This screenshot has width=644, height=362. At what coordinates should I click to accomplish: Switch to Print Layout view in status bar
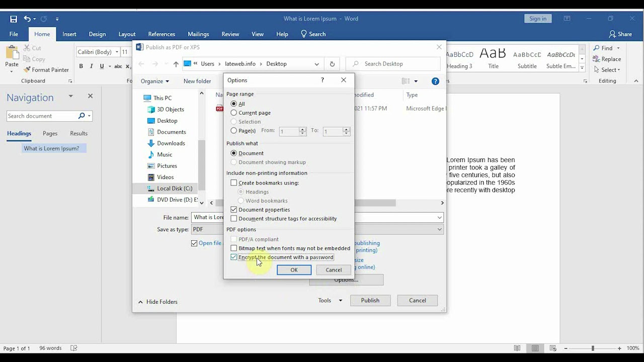coord(535,348)
